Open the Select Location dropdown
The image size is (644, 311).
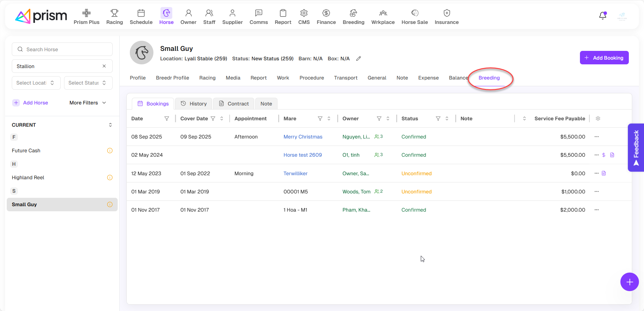click(x=36, y=83)
